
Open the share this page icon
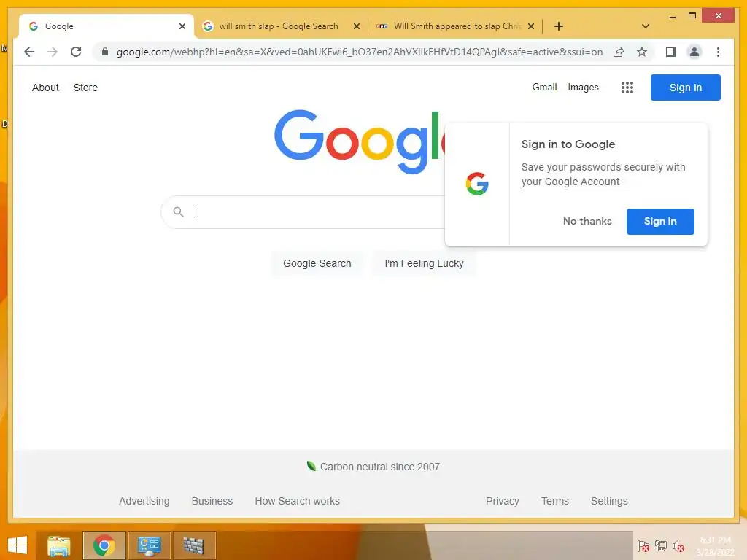[x=619, y=52]
